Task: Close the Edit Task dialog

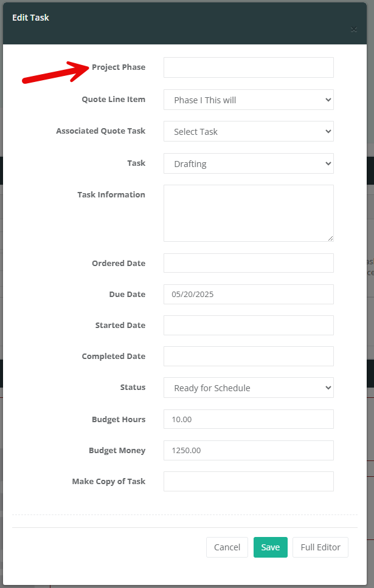Action: (x=354, y=29)
